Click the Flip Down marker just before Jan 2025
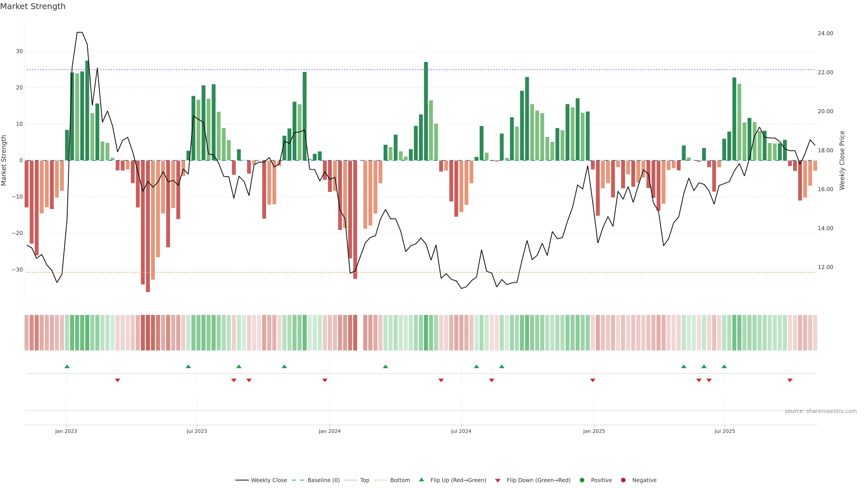Viewport: 868px width, 488px height. (592, 380)
